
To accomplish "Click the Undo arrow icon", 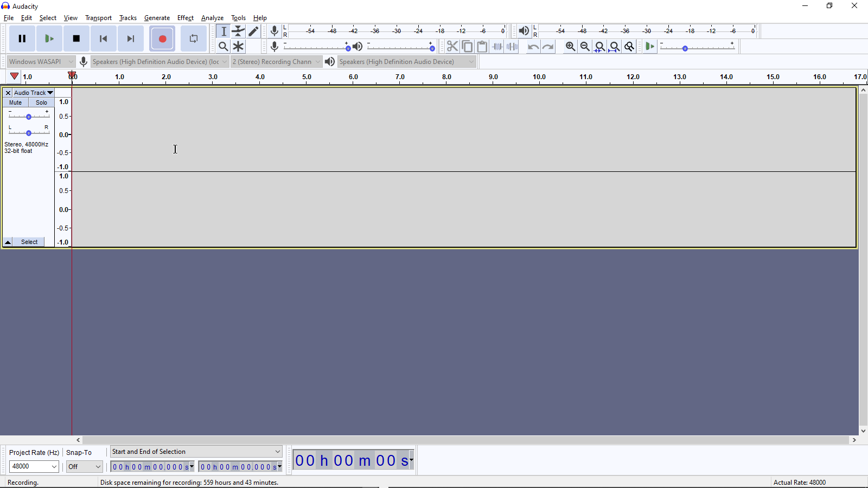I will point(533,47).
